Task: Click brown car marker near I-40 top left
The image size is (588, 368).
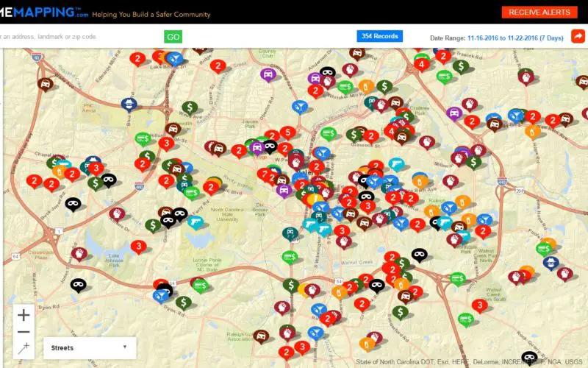Action: (x=45, y=84)
